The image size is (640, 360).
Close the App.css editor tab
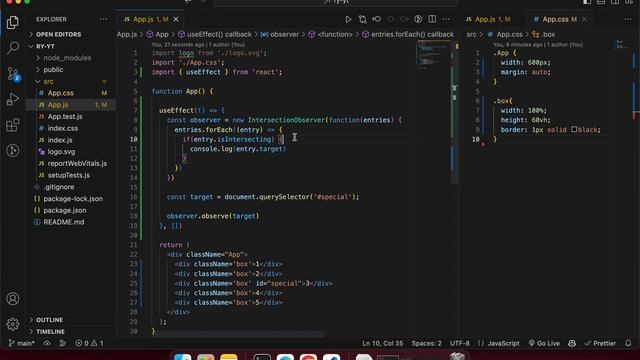pos(584,19)
